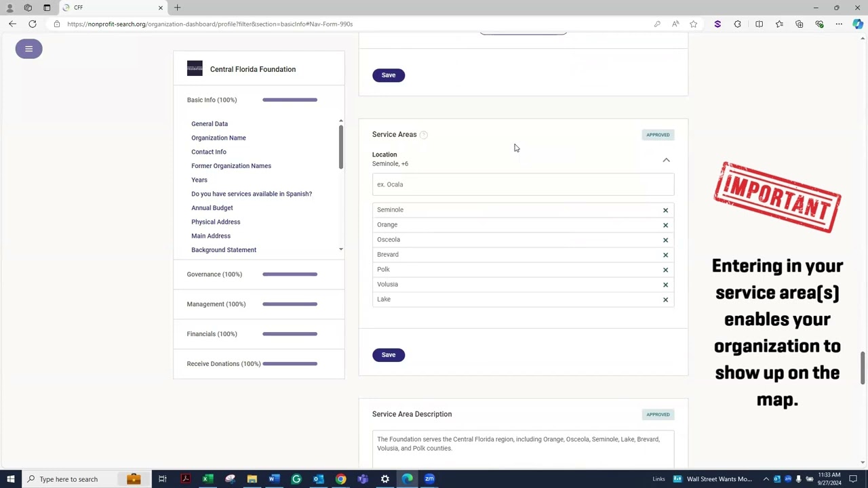The image size is (868, 488).
Task: Open Zoom from the taskbar
Action: point(429,479)
